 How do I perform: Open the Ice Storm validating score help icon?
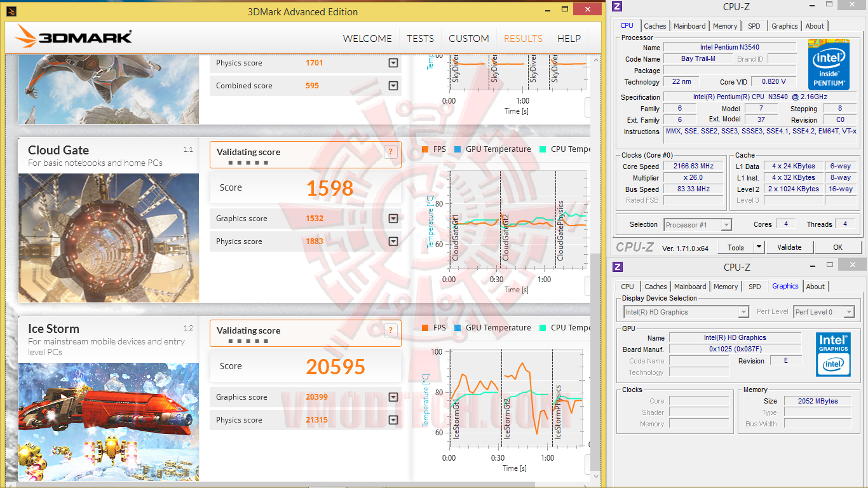coord(391,330)
